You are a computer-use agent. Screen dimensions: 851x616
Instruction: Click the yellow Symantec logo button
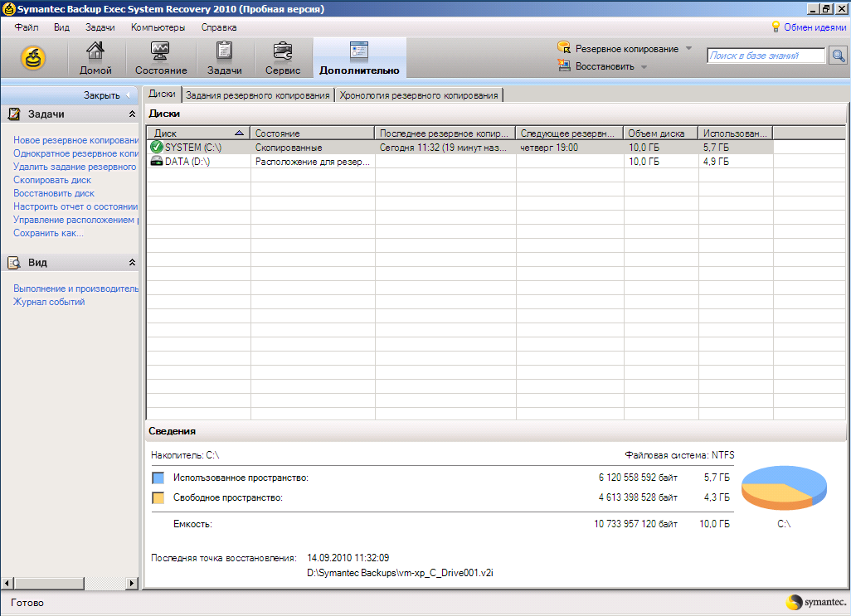click(32, 58)
